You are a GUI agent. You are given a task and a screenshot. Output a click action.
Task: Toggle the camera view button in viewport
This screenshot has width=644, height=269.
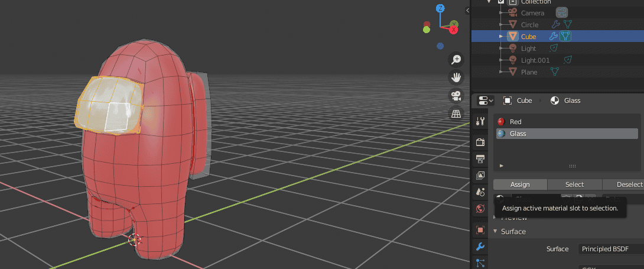456,95
